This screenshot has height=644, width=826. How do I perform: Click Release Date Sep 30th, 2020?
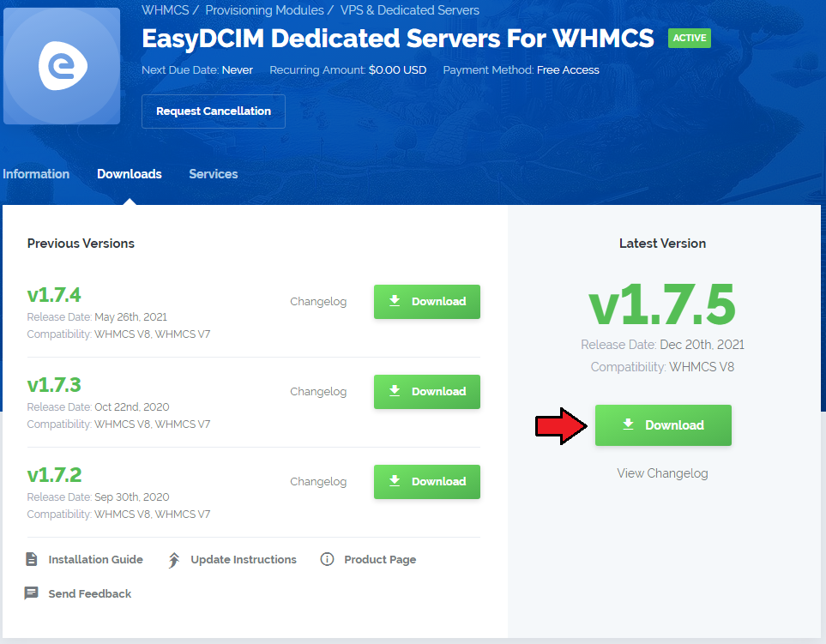[x=98, y=497]
